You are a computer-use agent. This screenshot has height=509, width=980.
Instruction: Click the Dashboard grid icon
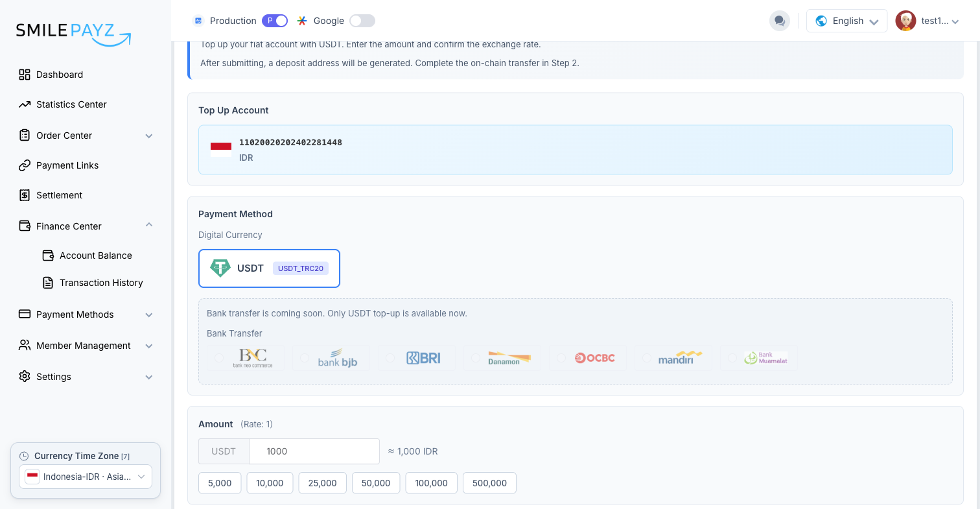pos(25,75)
